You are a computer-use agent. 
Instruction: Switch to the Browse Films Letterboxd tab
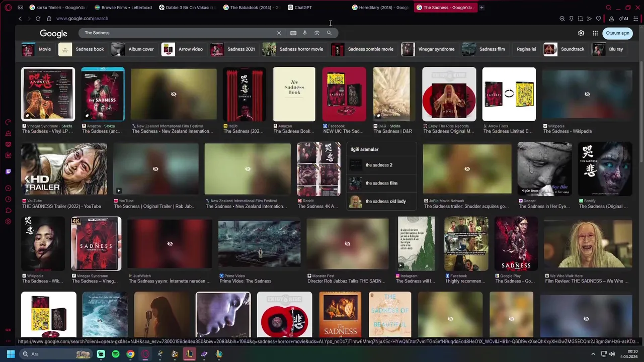tap(123, 8)
